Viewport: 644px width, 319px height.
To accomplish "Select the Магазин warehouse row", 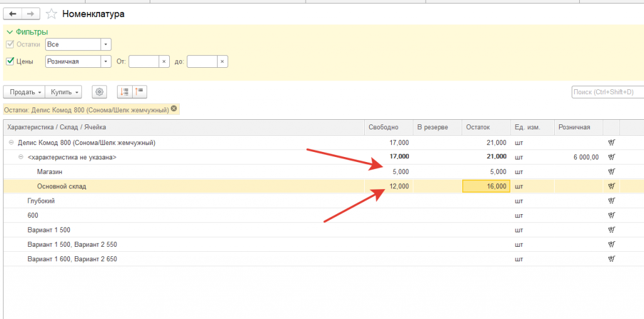I will point(324,171).
